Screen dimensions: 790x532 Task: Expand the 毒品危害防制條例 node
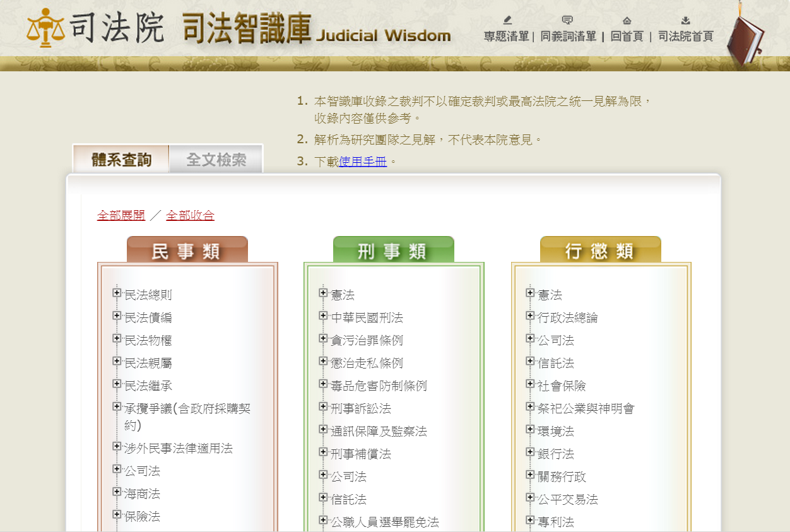click(x=323, y=384)
